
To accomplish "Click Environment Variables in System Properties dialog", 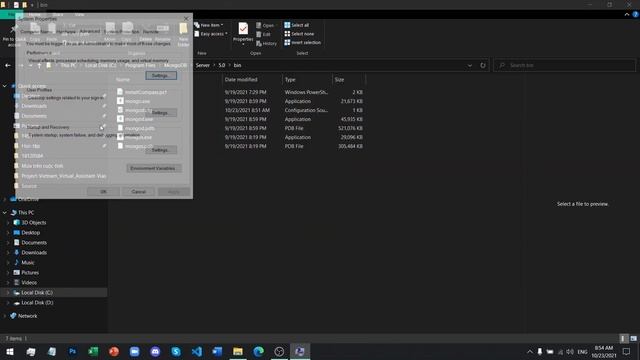I will pos(153,168).
